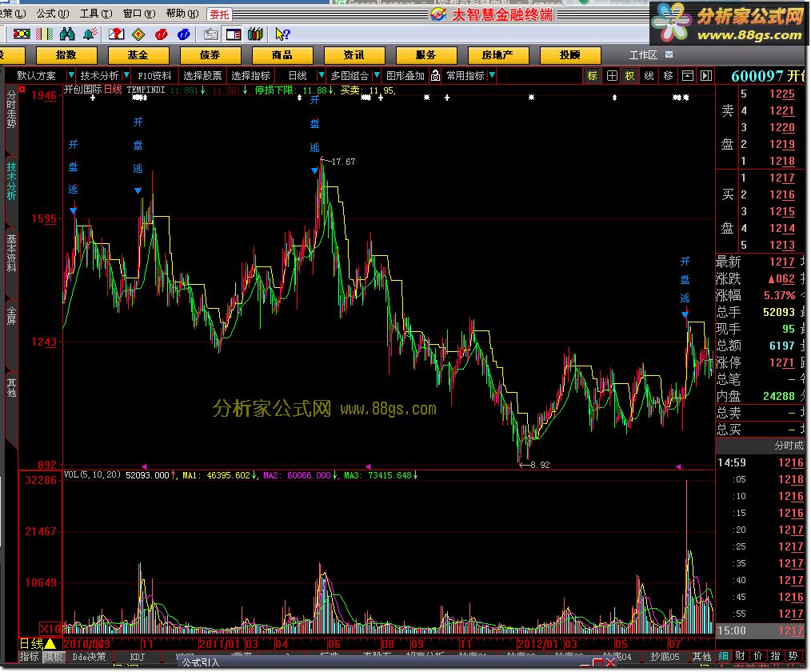Open the 帮助 menu

(x=182, y=14)
